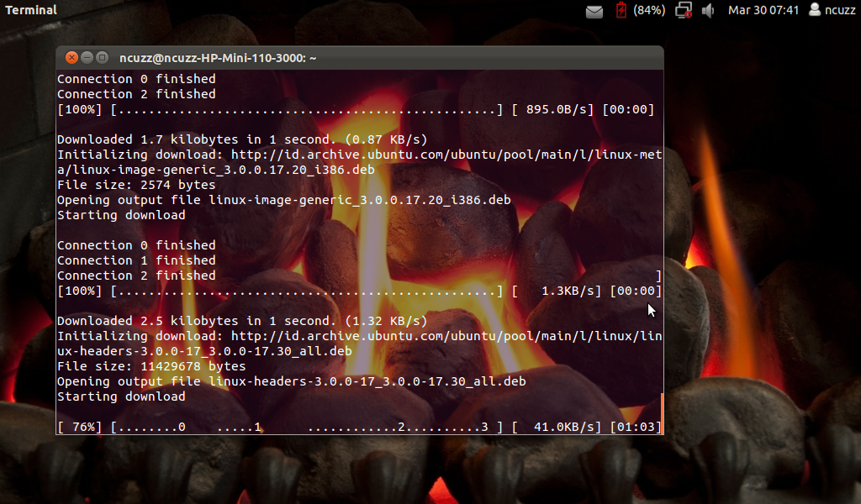The image size is (861, 504).
Task: Click the [01:03] remaining time value
Action: tap(636, 427)
